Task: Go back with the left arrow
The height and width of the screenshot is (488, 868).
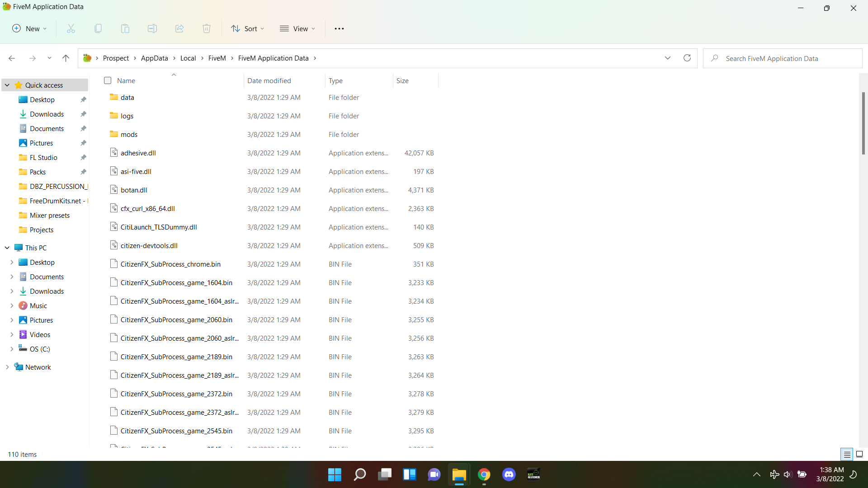Action: (x=12, y=58)
